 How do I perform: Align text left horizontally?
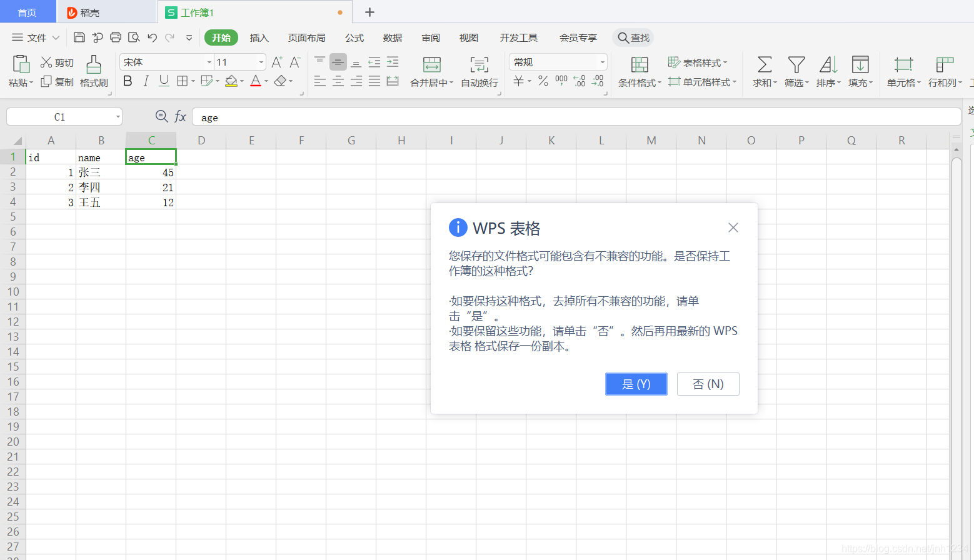pos(320,81)
